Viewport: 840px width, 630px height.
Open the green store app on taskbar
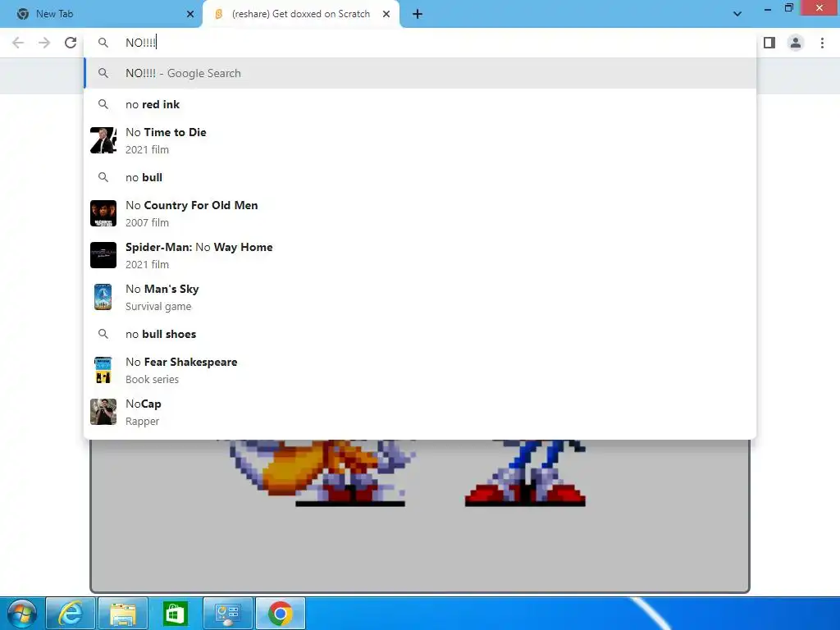(176, 614)
